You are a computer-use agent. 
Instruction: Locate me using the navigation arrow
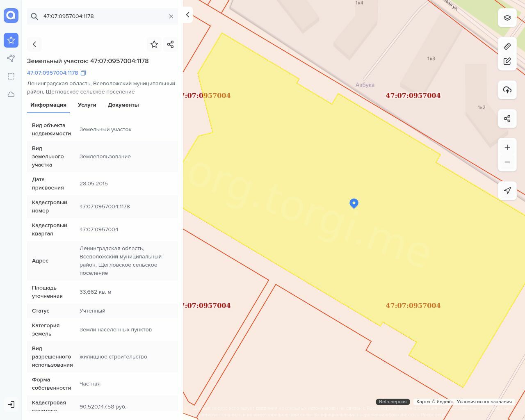click(x=507, y=191)
